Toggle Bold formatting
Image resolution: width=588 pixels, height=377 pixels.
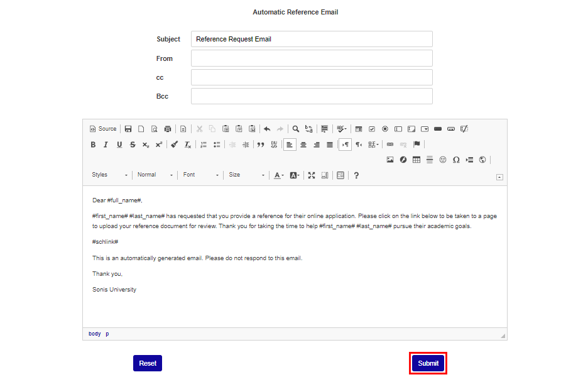(93, 145)
